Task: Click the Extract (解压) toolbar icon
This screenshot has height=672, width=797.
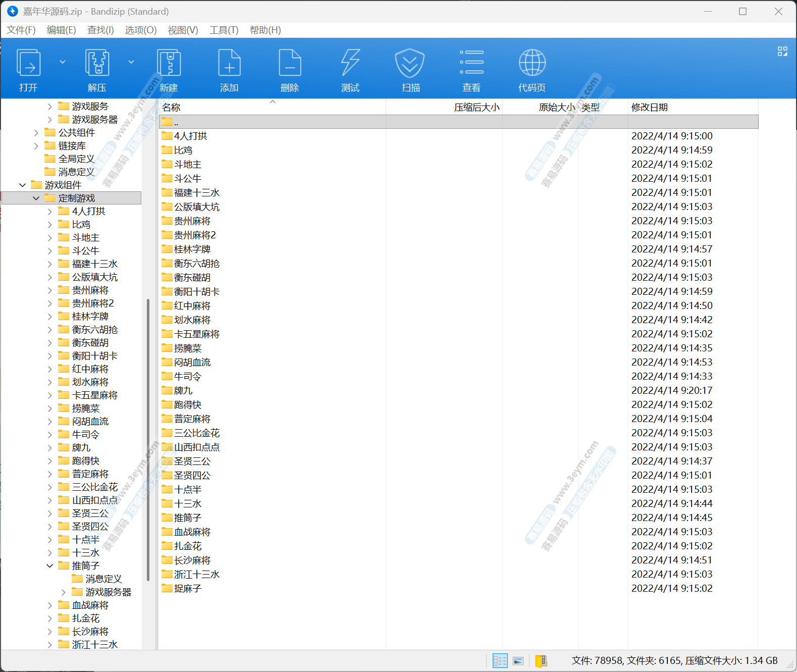Action: coord(97,63)
